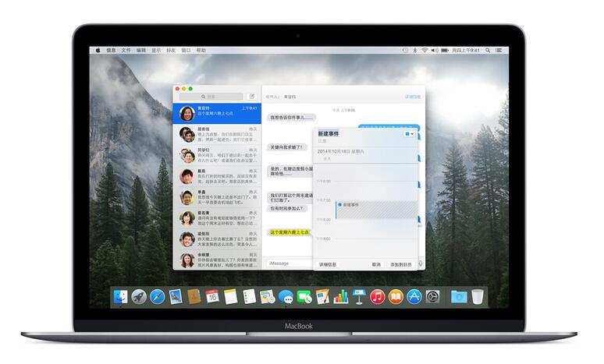604x364 pixels.
Task: Click 添加到日历 button in event popup
Action: click(400, 264)
